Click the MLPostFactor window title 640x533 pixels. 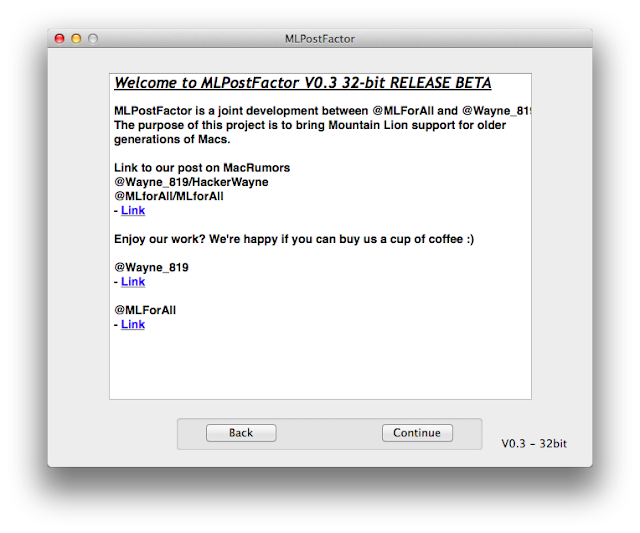[x=320, y=39]
